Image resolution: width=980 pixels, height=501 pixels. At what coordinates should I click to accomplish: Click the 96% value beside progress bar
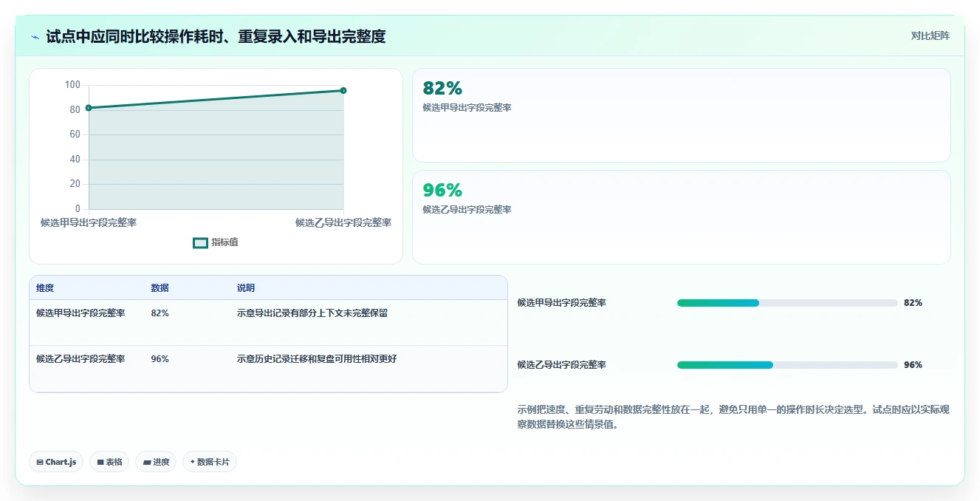[913, 365]
